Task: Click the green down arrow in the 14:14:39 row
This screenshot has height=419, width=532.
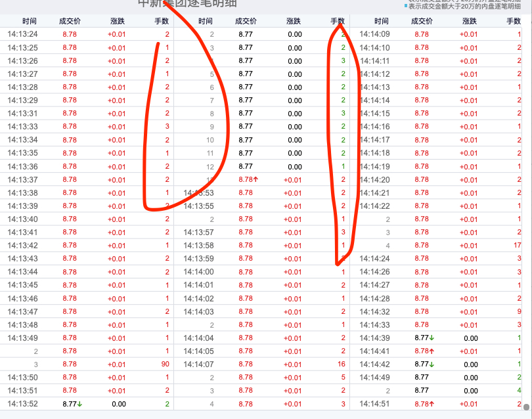Action: point(432,338)
